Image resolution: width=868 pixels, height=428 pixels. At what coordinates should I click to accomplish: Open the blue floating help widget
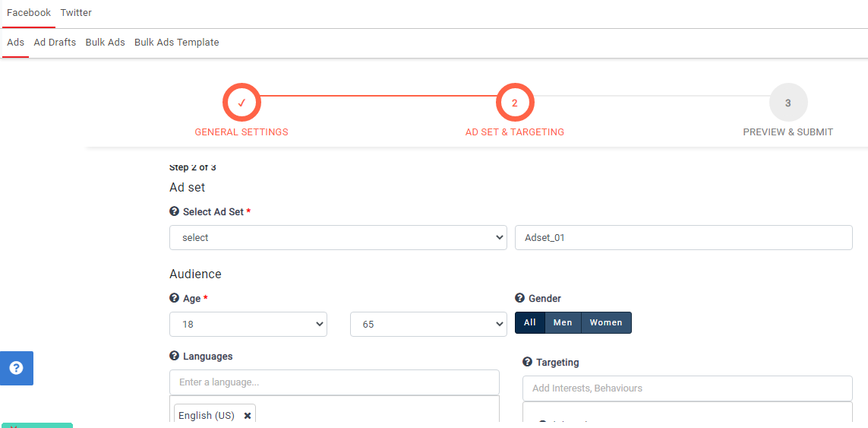coord(16,368)
